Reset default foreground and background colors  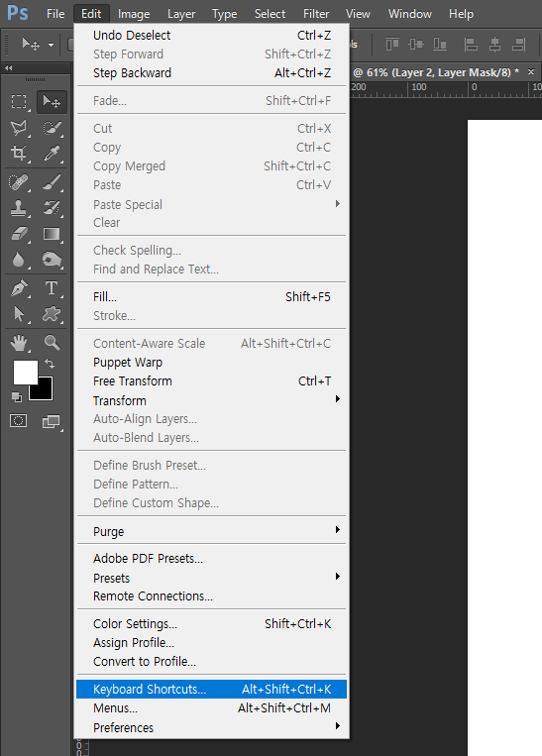tap(17, 397)
